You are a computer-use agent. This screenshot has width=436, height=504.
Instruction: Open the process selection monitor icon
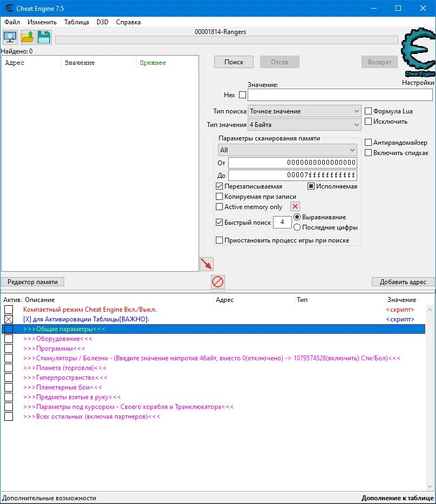pyautogui.click(x=10, y=37)
